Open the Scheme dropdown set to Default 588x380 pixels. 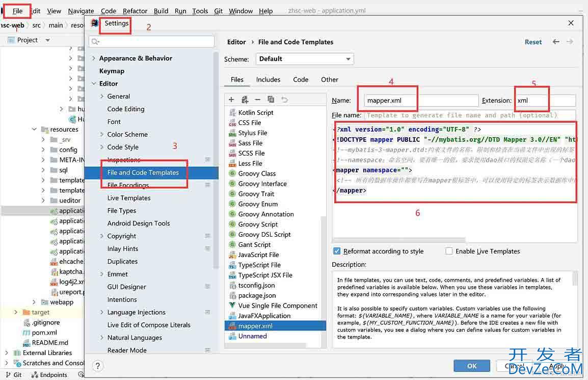point(305,59)
